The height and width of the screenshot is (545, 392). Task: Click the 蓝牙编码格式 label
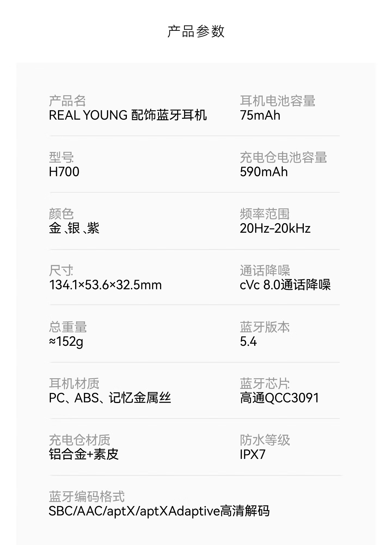[x=87, y=496]
